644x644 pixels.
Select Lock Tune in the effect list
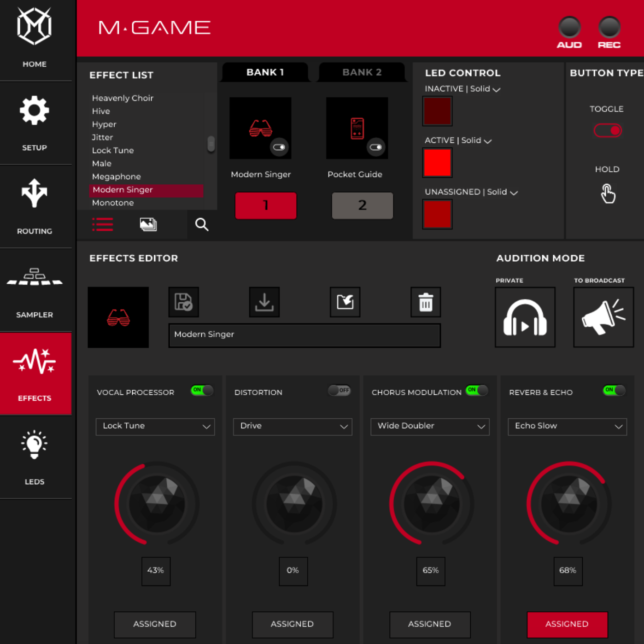click(x=113, y=150)
